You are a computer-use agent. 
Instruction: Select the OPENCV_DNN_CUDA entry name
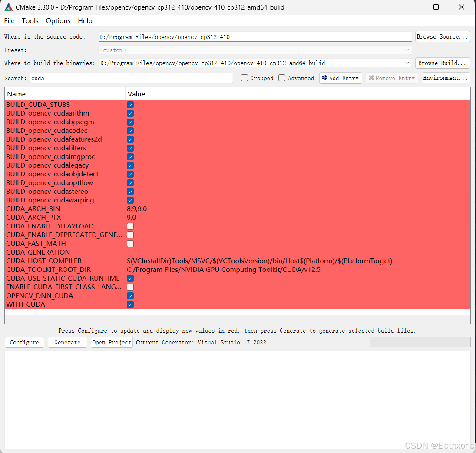(x=40, y=296)
